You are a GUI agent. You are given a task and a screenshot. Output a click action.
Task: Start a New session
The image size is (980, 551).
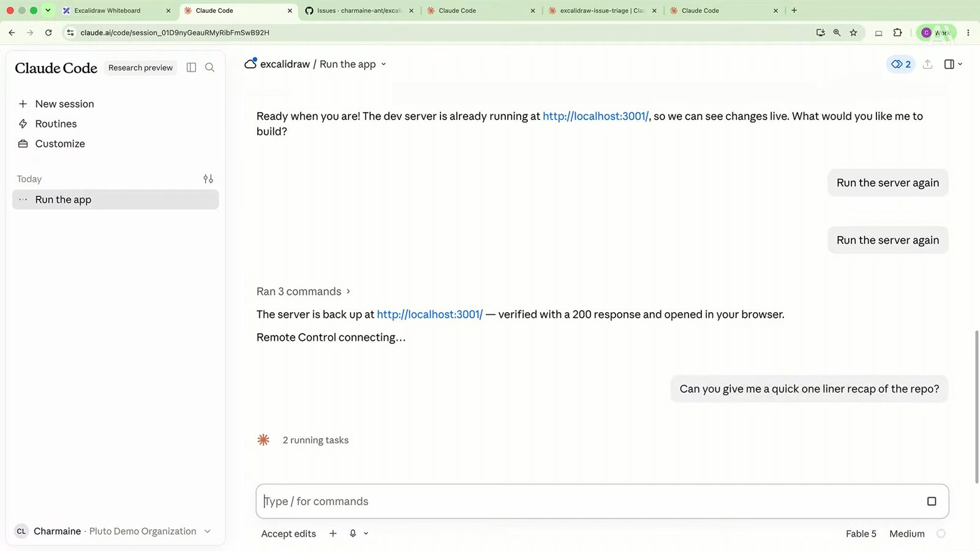(x=64, y=104)
